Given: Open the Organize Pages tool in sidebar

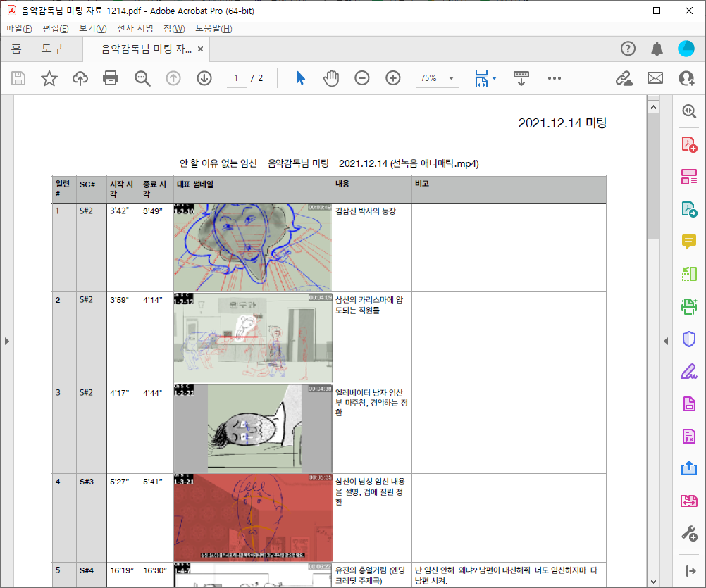Looking at the screenshot, I should tap(689, 177).
